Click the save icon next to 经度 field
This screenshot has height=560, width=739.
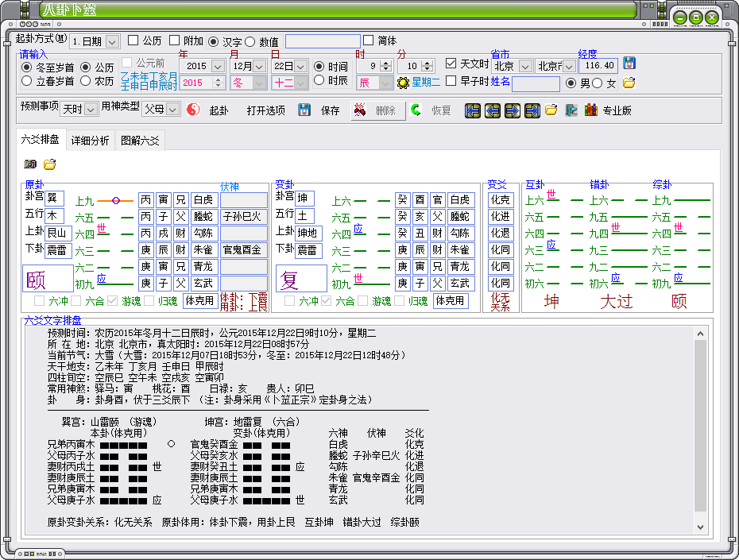(629, 64)
